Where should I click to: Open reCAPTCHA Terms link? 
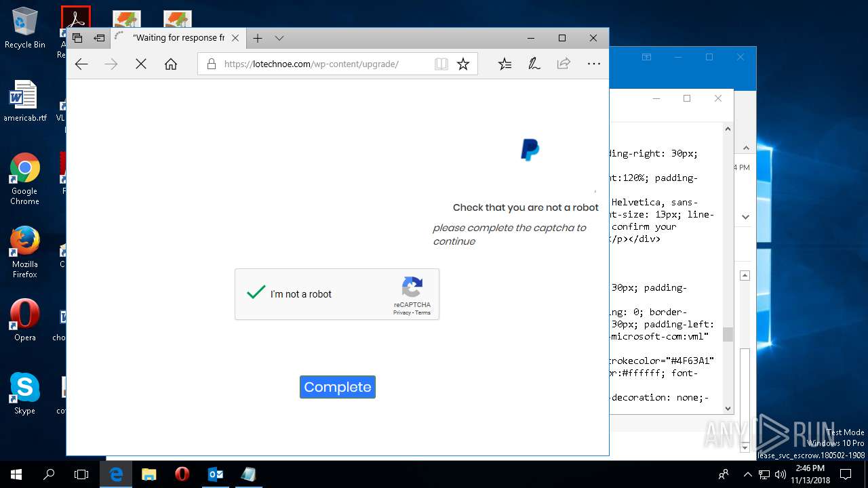click(422, 312)
